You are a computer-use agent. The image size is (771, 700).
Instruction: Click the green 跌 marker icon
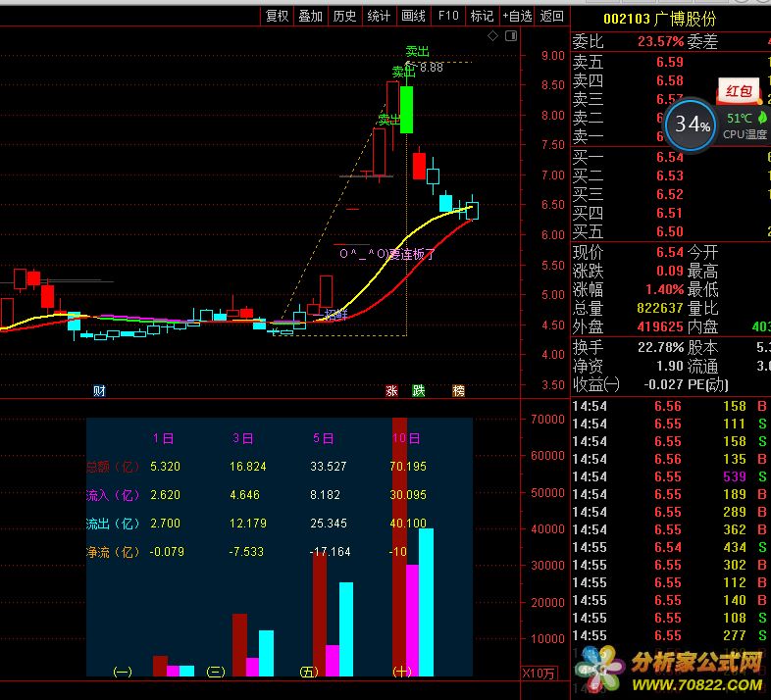click(x=419, y=391)
